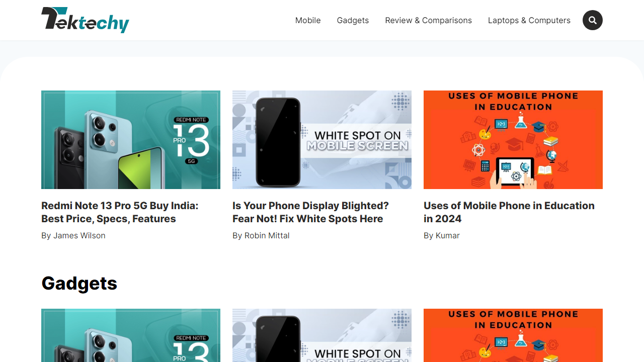Select Review & Comparisons in the navigation
The height and width of the screenshot is (362, 644).
pyautogui.click(x=428, y=20)
